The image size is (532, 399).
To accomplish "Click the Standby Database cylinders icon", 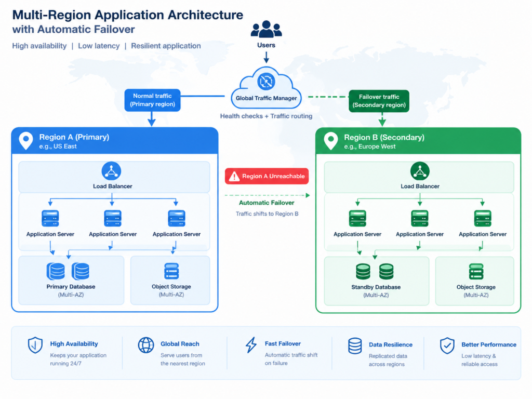I will (375, 271).
